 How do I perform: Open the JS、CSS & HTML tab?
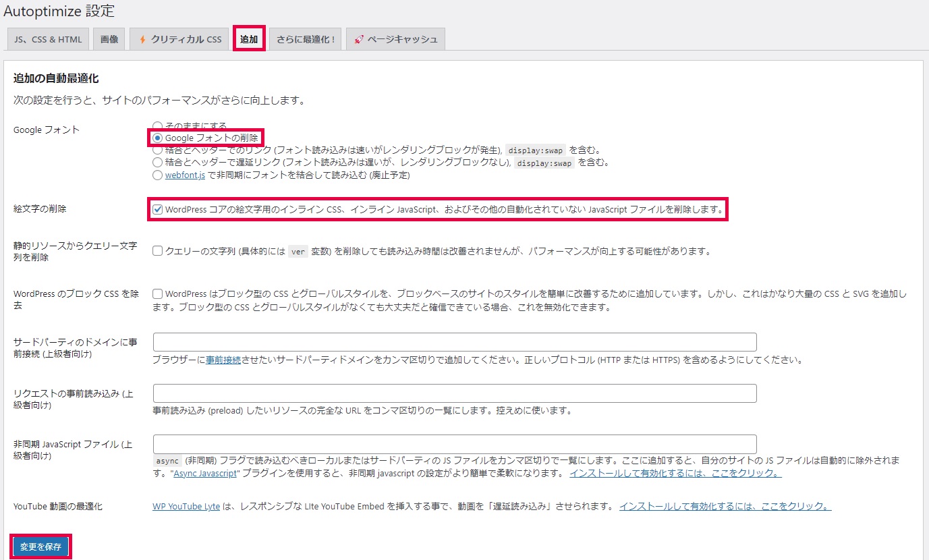pyautogui.click(x=48, y=39)
